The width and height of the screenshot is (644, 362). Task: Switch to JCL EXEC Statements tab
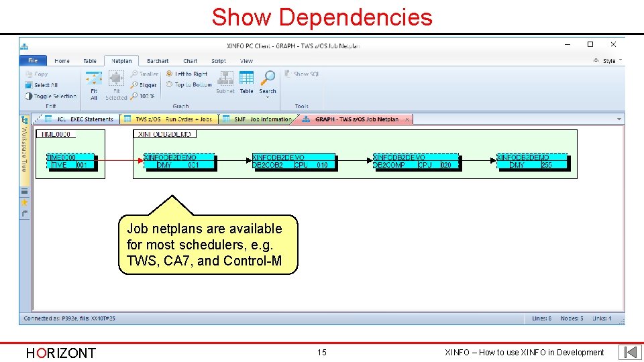(79, 119)
